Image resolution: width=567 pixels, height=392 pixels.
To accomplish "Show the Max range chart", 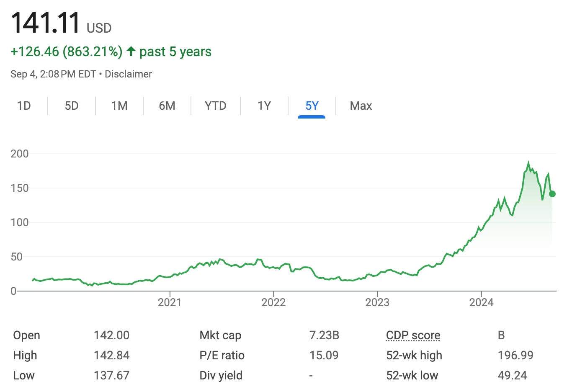I will (x=361, y=106).
